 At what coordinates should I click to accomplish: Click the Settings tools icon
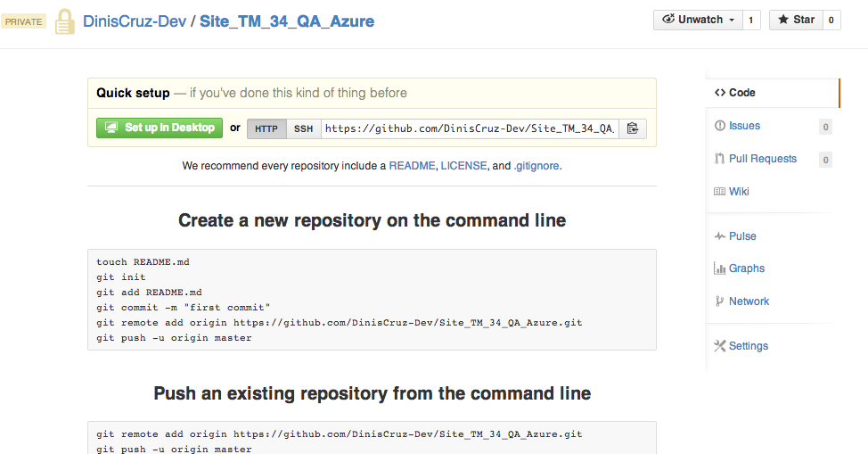click(x=720, y=346)
